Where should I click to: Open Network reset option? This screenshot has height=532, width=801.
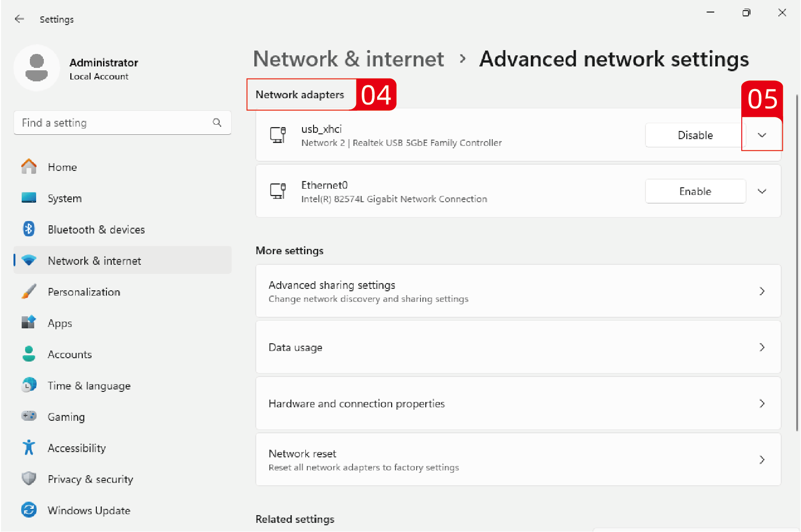(518, 460)
